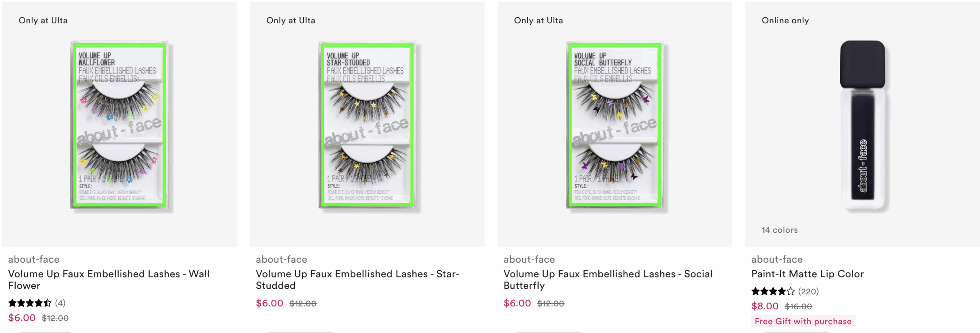Viewport: 980px width, 333px height.
Task: Click 14 colors label on lip color
Action: (x=780, y=230)
